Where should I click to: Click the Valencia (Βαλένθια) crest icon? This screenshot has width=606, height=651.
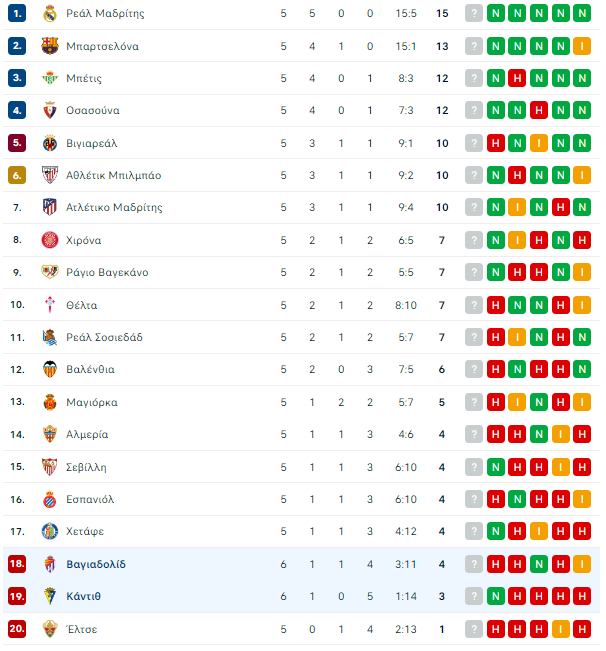(50, 369)
